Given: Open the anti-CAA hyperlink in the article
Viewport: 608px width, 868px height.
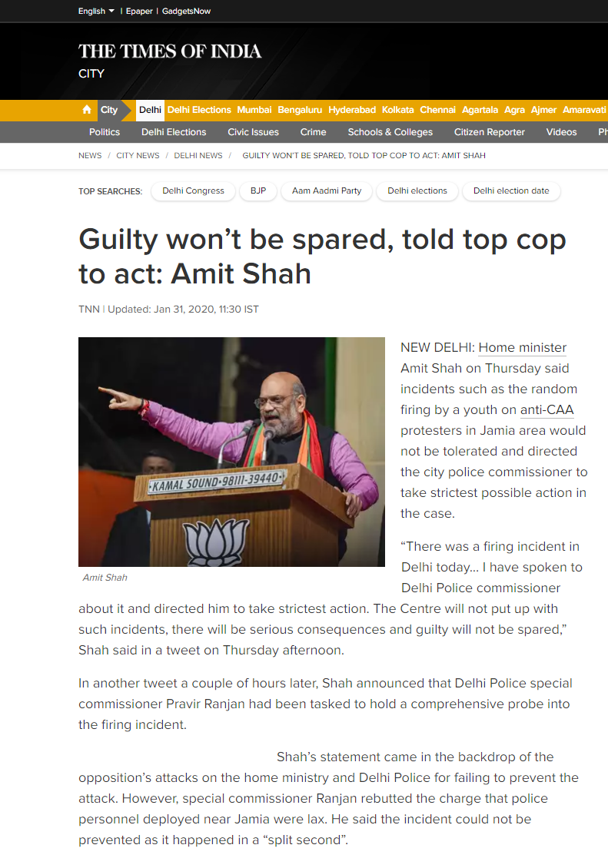Looking at the screenshot, I should click(x=547, y=409).
